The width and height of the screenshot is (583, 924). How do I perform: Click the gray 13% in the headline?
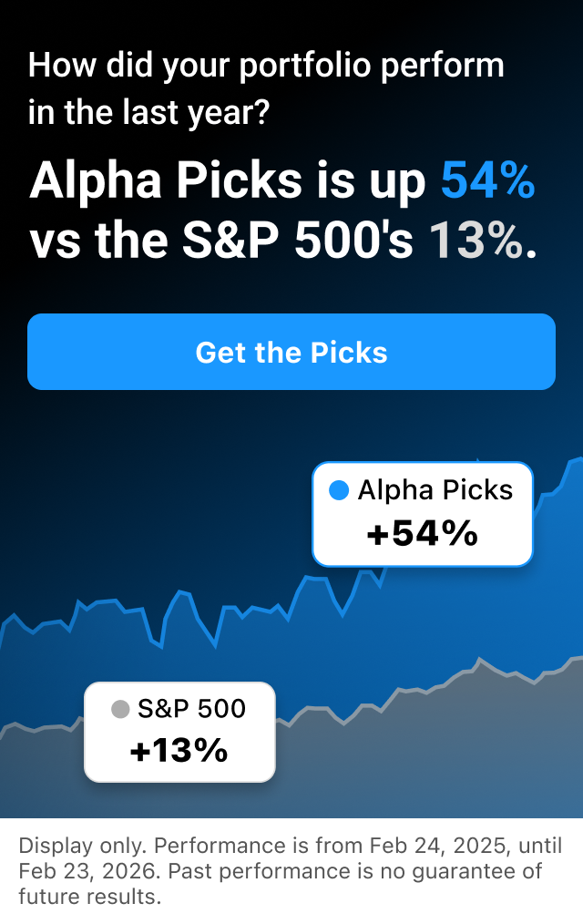click(x=476, y=241)
